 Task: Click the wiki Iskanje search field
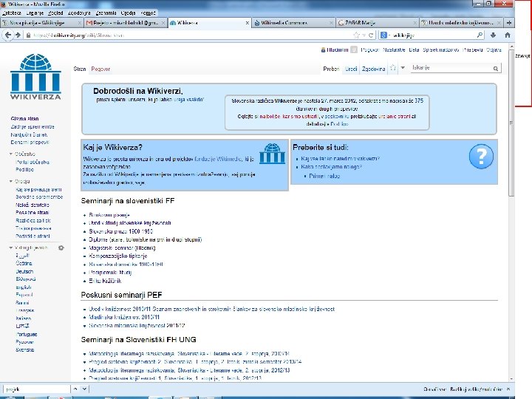point(451,68)
